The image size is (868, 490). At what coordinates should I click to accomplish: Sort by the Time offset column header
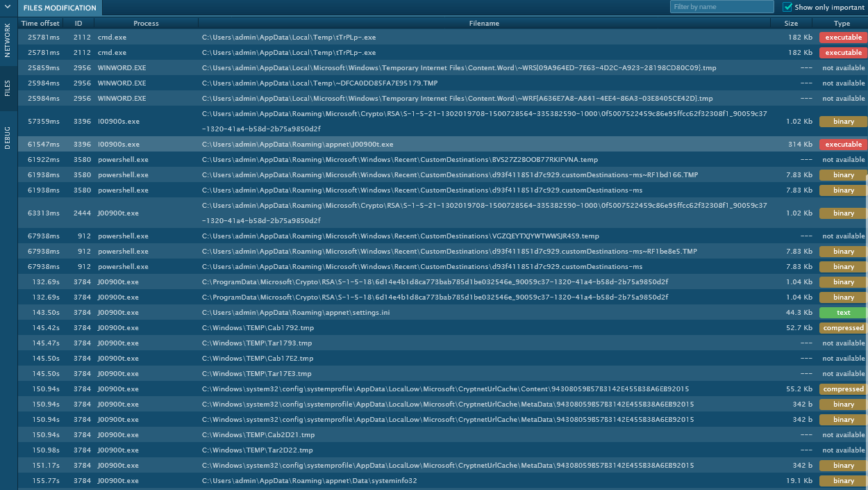click(40, 23)
